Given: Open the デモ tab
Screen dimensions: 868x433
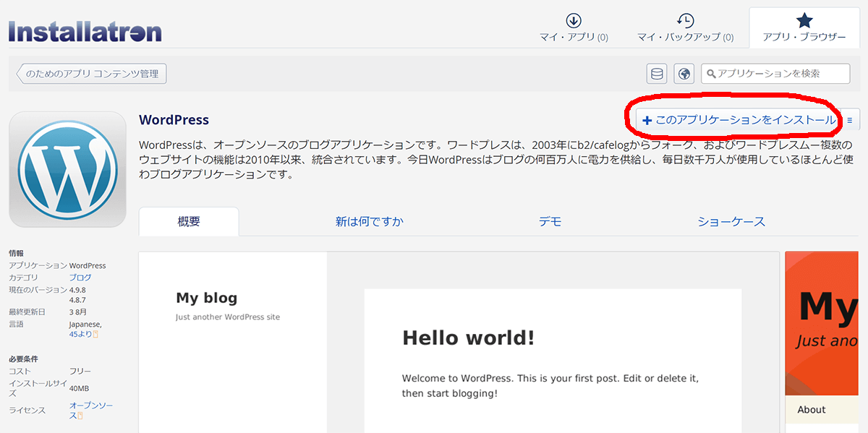Looking at the screenshot, I should point(550,222).
